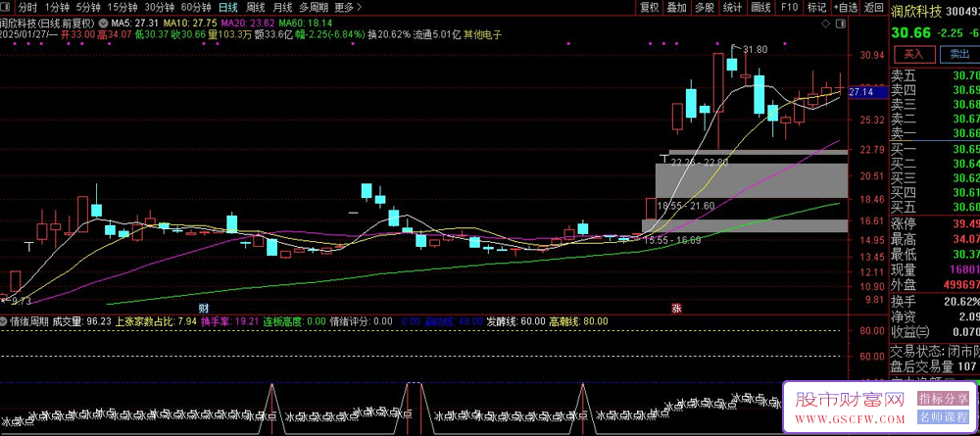The height and width of the screenshot is (436, 980).
Task: Select the 日线 daily chart tab
Action: (x=228, y=8)
